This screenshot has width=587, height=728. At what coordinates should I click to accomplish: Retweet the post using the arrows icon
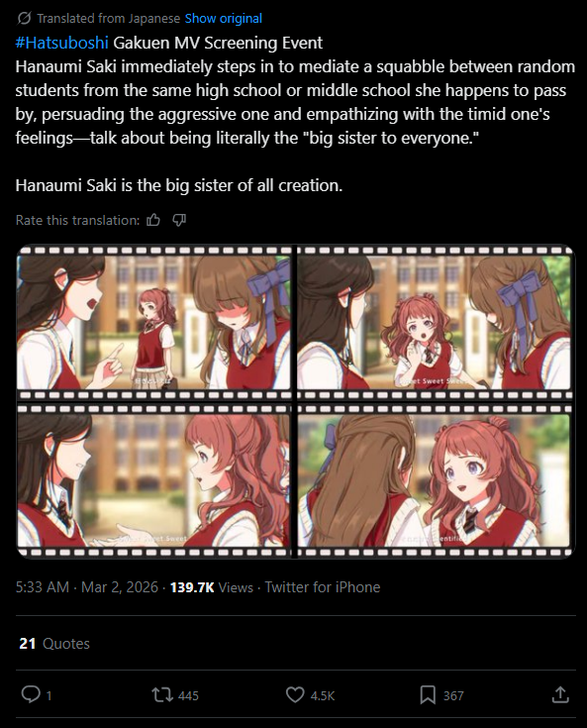(x=162, y=695)
